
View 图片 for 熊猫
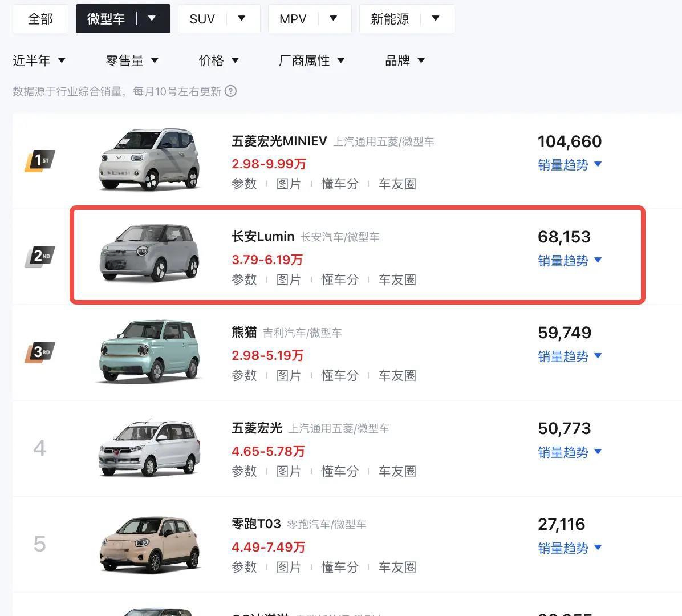(x=289, y=375)
